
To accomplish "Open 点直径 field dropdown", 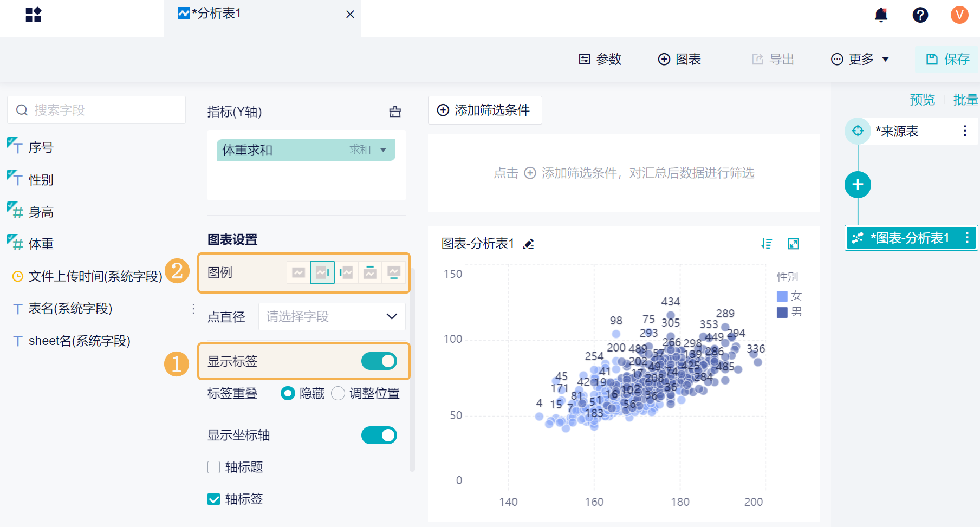I will [332, 316].
